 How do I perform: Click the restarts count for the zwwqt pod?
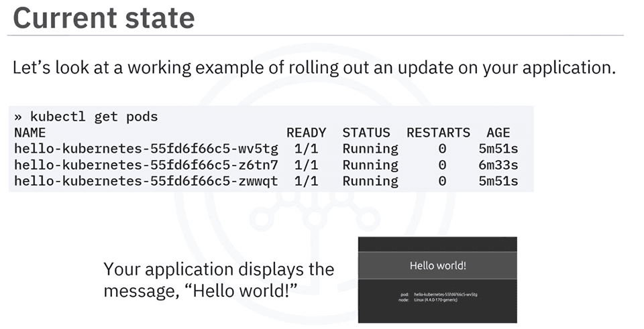pyautogui.click(x=442, y=181)
